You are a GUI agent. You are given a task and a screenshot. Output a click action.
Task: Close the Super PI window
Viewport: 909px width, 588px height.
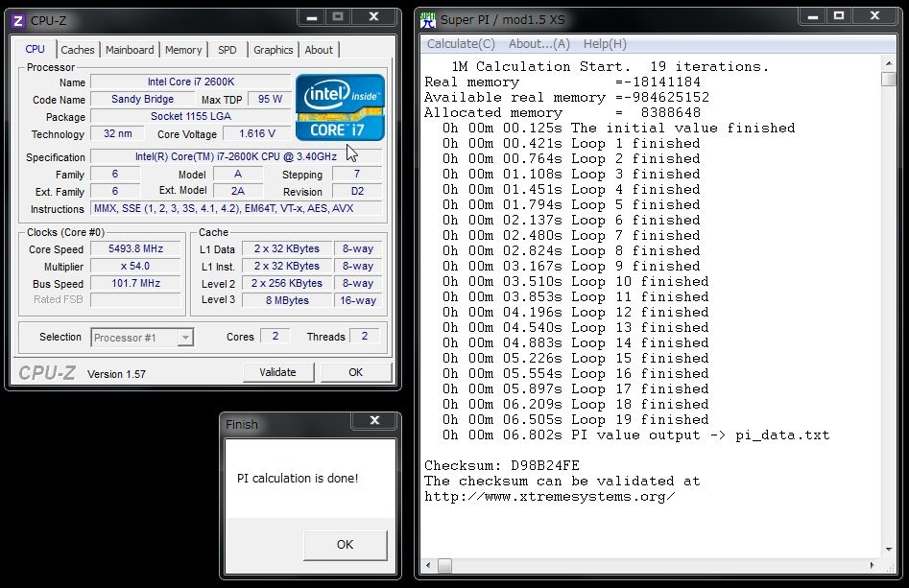pos(876,16)
